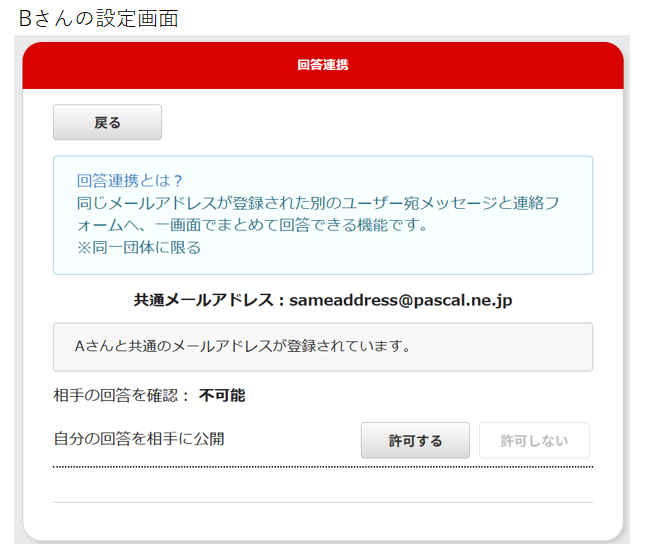Image resolution: width=652 pixels, height=550 pixels.
Task: Select the greyed-out 許可しない option
Action: pos(534,440)
